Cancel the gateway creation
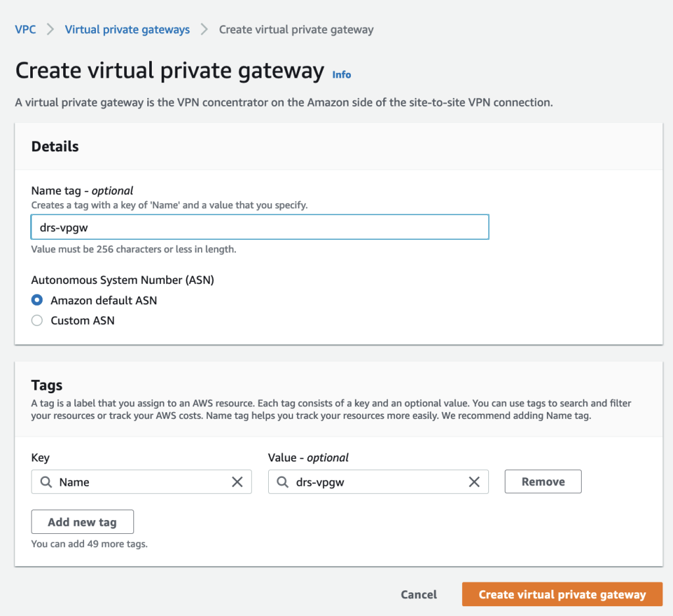 point(419,594)
